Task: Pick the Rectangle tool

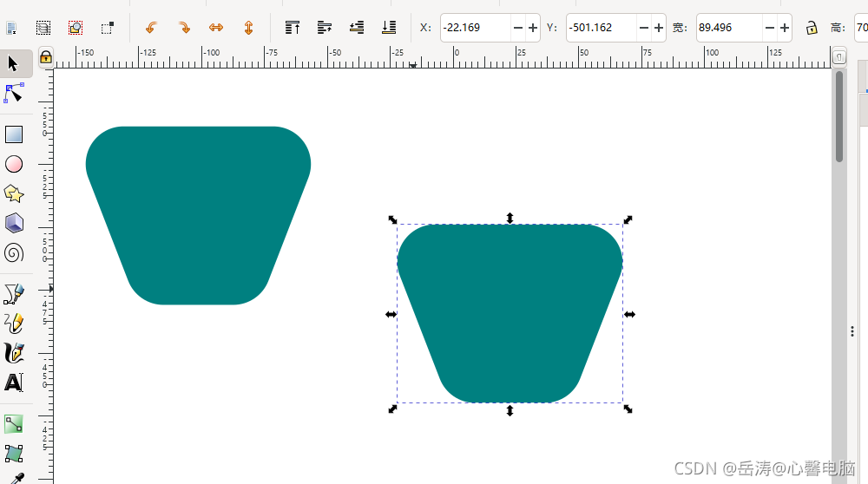Action: (14, 134)
